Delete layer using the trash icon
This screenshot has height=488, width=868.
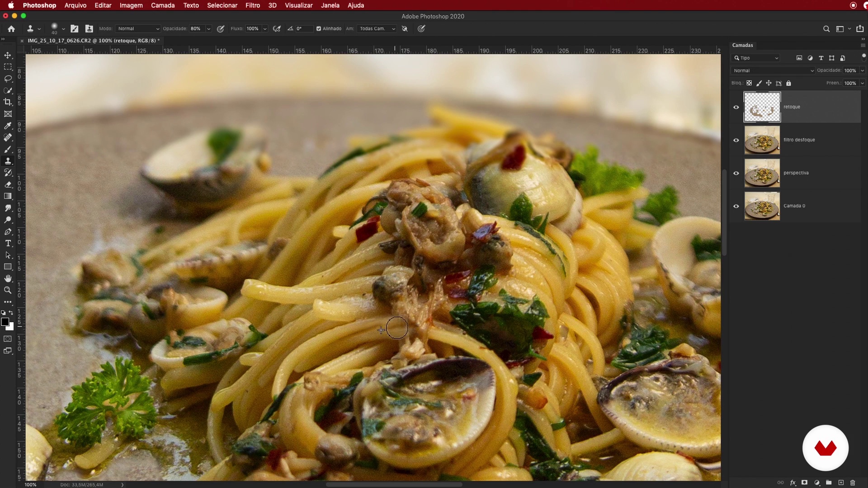pos(853,483)
